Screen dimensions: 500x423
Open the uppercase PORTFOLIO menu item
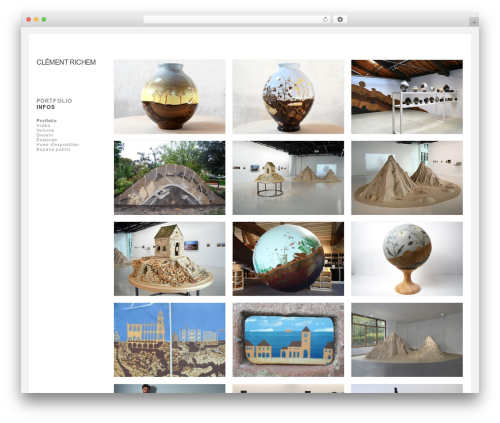(54, 101)
